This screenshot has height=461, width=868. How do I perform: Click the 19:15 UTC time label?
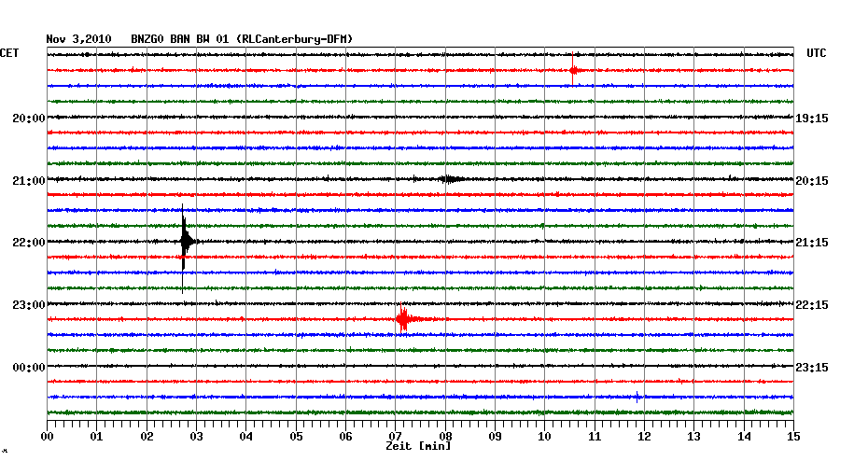coord(811,118)
